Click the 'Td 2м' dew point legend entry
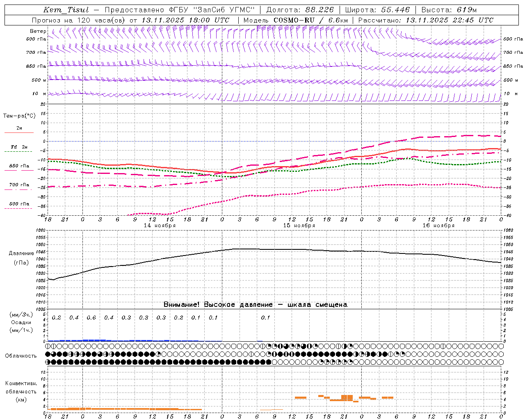Image resolution: width=525 pixels, height=420 pixels. (19, 147)
